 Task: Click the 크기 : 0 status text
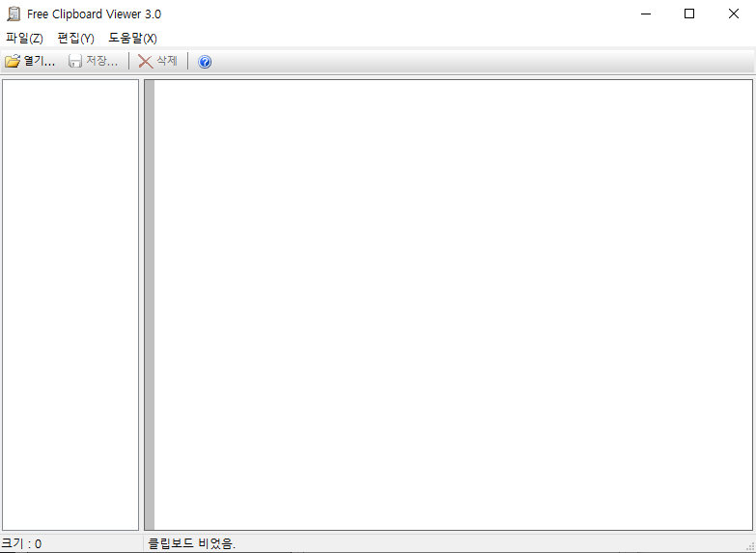click(21, 544)
